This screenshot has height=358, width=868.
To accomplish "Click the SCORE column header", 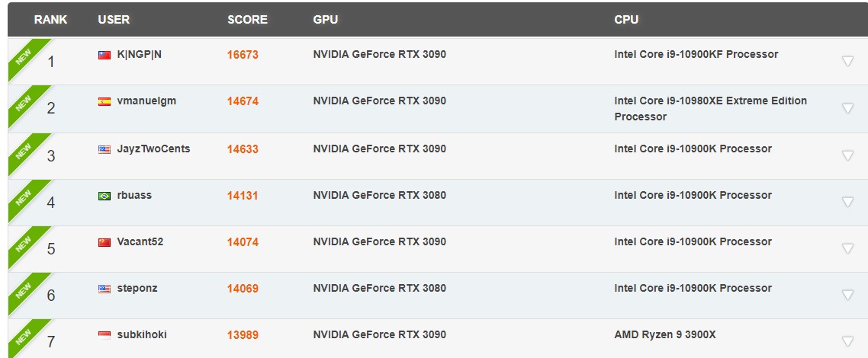I will pos(247,19).
